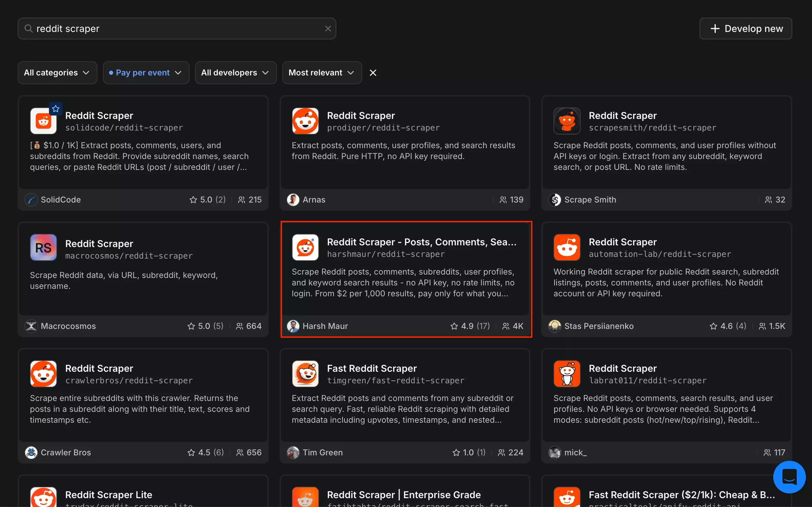Open the All categories dropdown

[x=57, y=73]
